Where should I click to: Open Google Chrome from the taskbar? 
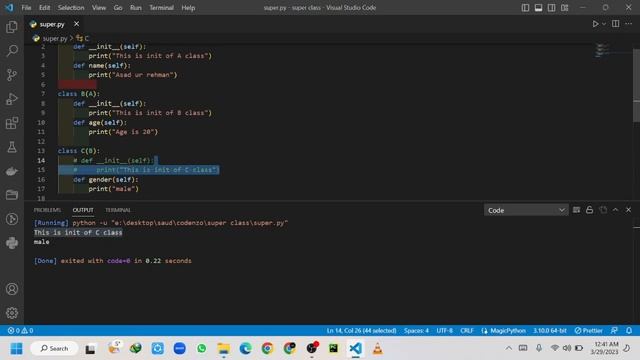(267, 349)
